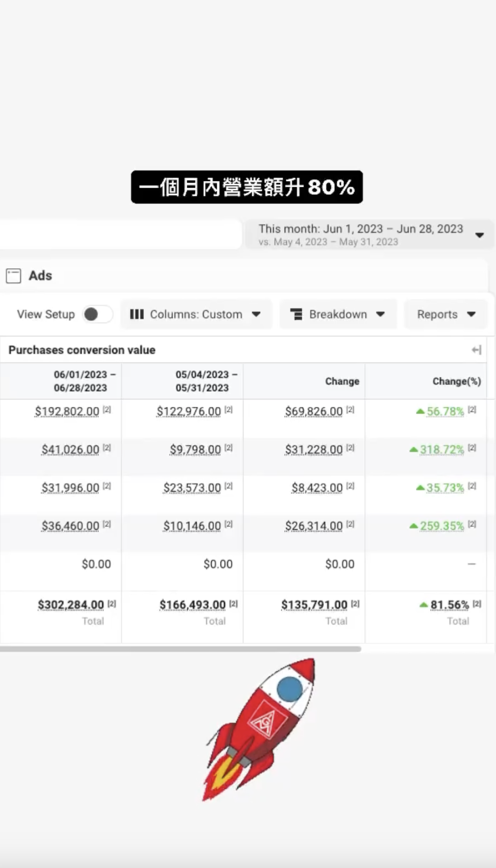Click the three-bar Columns icon
Image resolution: width=496 pixels, height=868 pixels.
point(136,314)
